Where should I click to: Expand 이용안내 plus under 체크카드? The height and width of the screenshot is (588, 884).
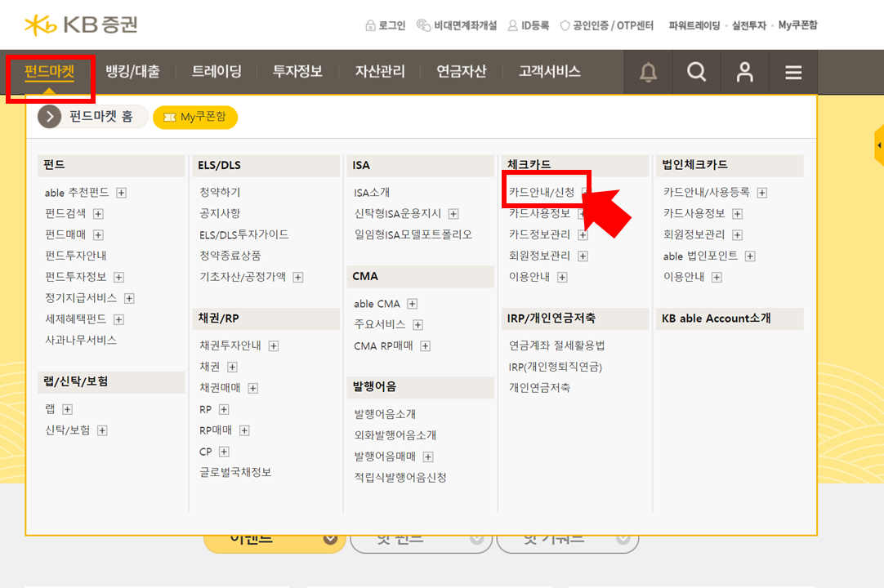[562, 277]
